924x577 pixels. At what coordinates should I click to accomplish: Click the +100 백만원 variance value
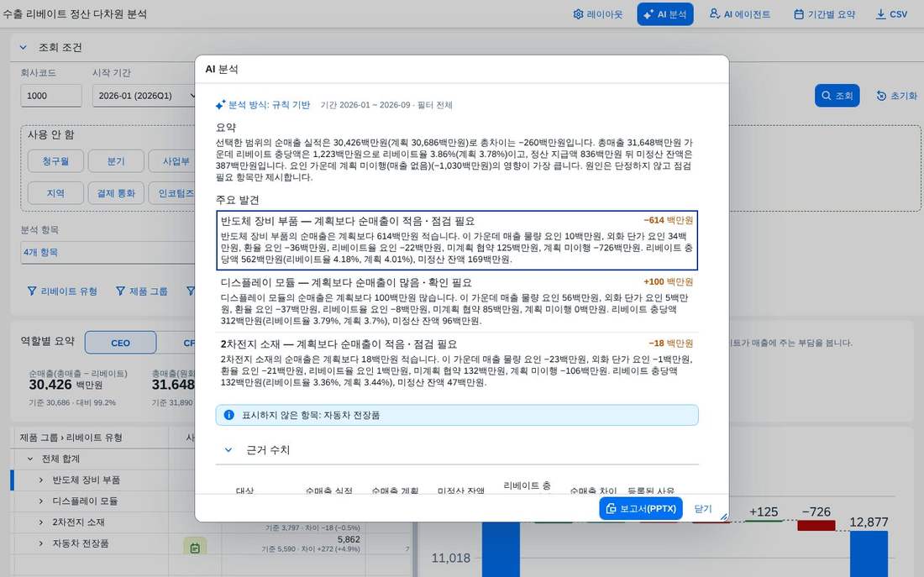click(668, 281)
